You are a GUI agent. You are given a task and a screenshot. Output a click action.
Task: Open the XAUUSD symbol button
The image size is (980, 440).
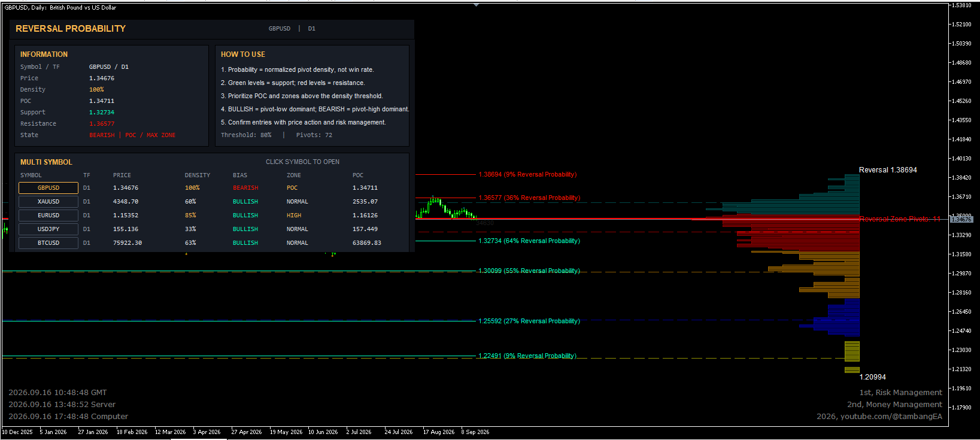(48, 202)
